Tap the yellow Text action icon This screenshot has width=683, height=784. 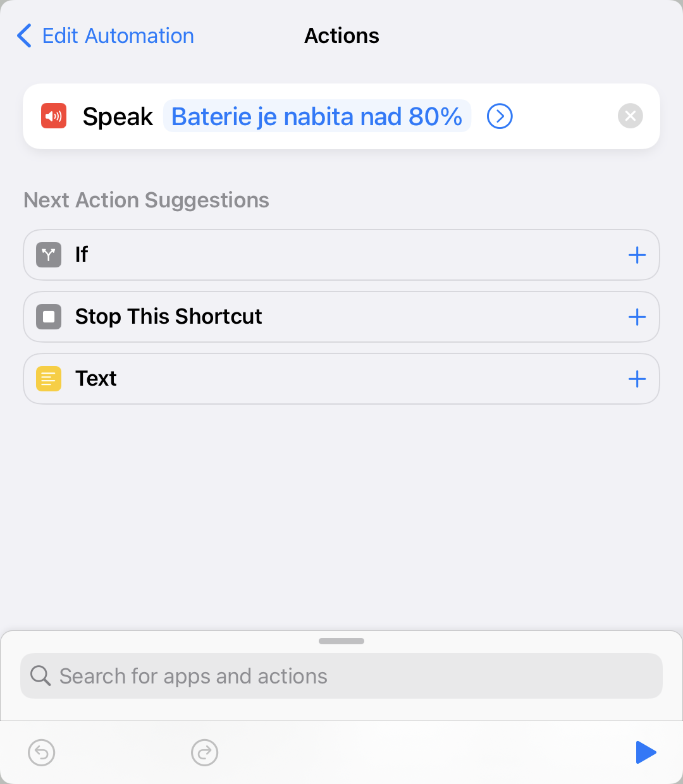pyautogui.click(x=49, y=379)
